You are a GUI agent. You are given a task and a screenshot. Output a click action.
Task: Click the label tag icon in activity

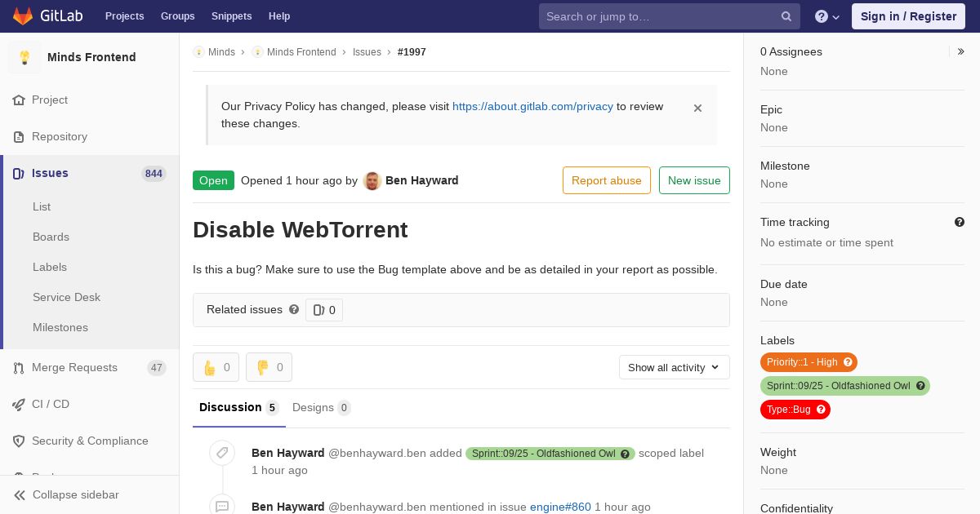222,453
